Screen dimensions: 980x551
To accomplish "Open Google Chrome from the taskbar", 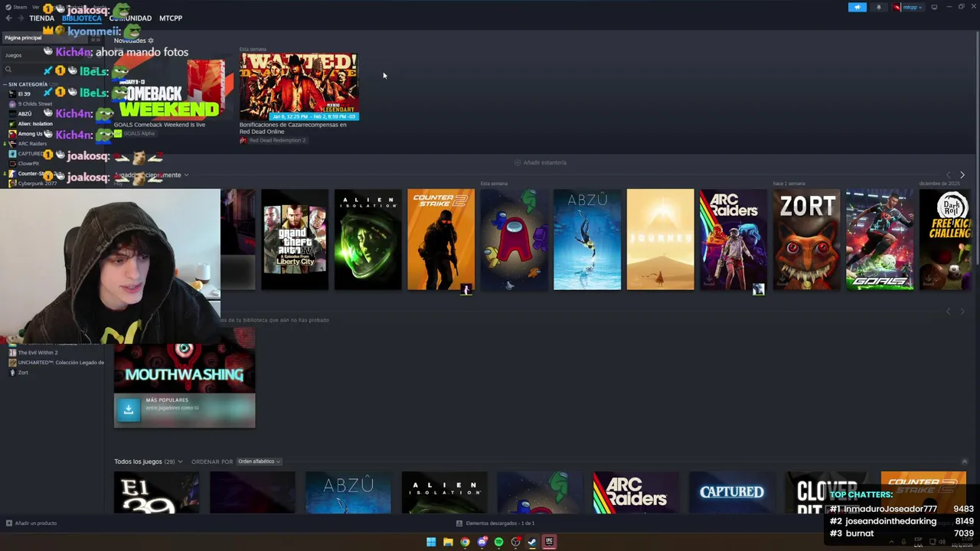I will tap(465, 542).
